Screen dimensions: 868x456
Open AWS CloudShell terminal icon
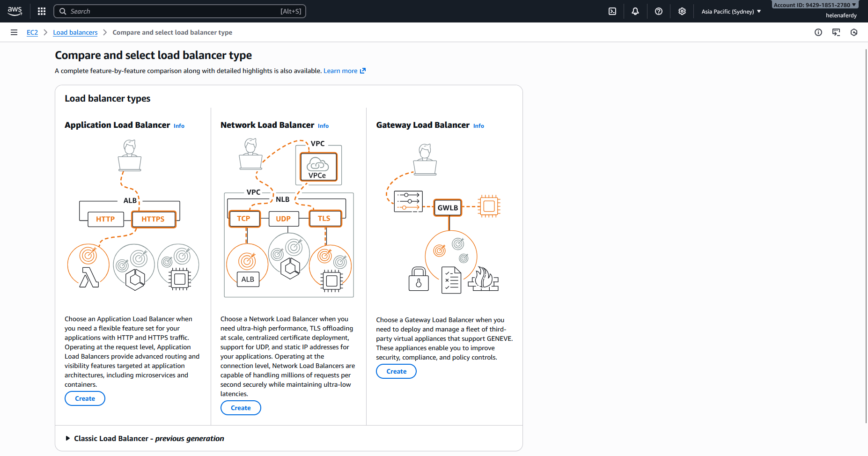click(x=612, y=11)
